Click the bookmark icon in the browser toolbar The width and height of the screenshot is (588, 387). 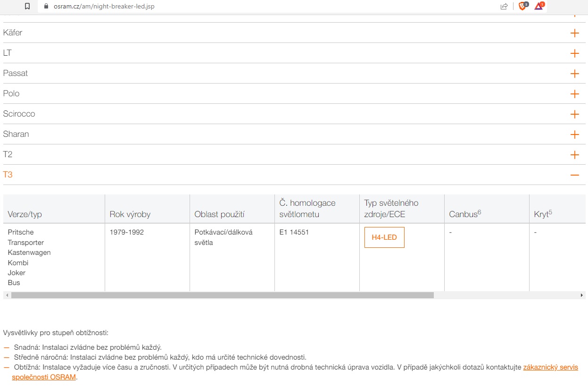27,6
